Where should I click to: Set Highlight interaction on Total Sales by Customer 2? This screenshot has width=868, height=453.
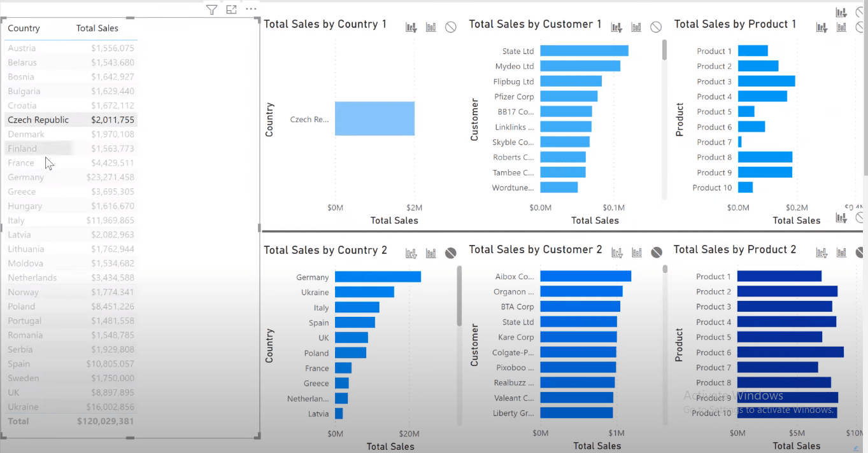[637, 253]
